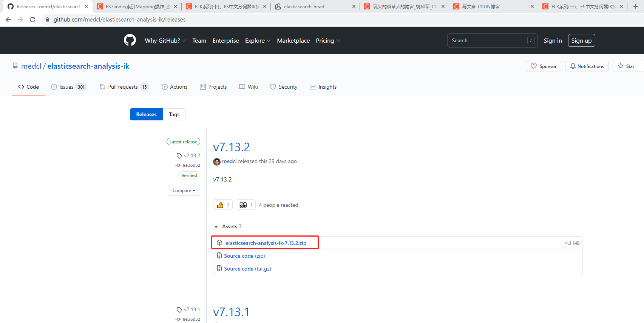Open the Actions tab

[175, 87]
